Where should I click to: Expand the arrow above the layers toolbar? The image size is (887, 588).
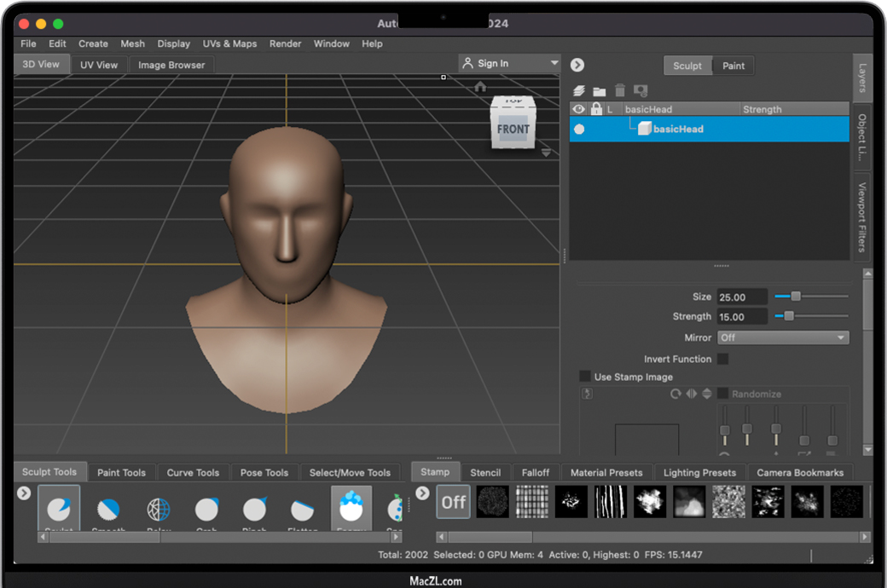[x=577, y=65]
